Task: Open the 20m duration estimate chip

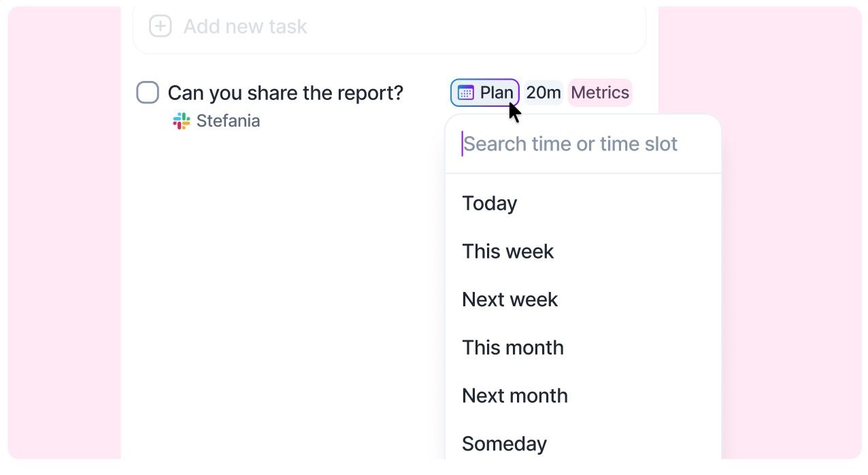Action: click(544, 93)
